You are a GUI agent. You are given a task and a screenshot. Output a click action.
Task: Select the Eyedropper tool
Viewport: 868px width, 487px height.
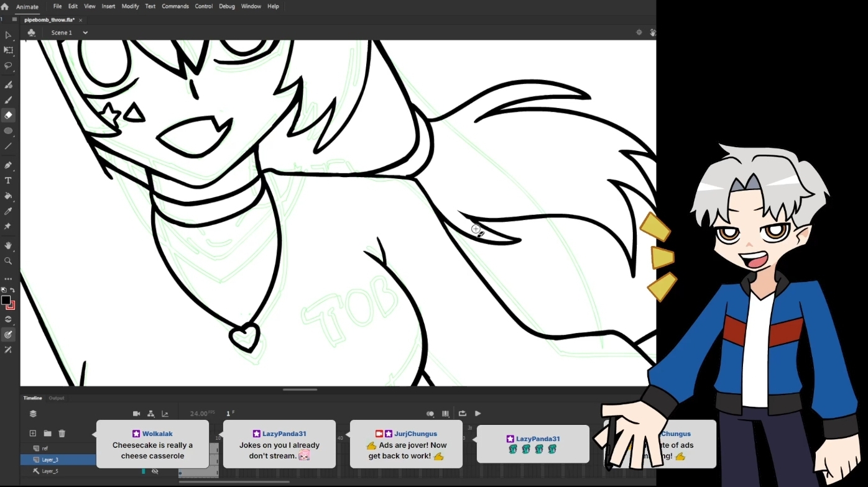click(x=8, y=212)
